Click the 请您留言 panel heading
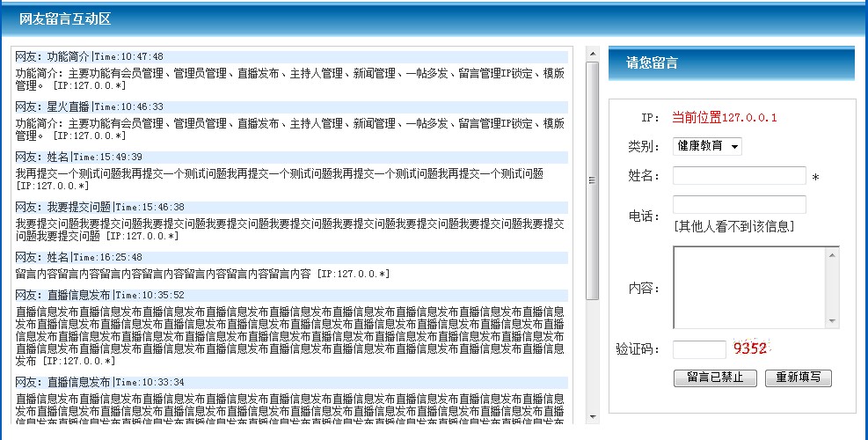The width and height of the screenshot is (868, 440). (x=652, y=63)
